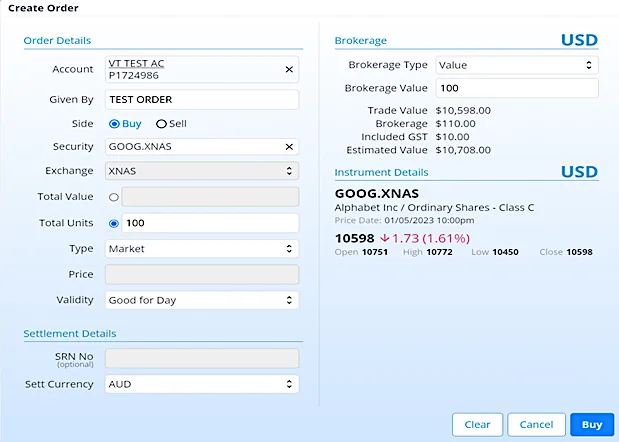
Task: Open the Brokerage Type dropdown
Action: point(515,65)
